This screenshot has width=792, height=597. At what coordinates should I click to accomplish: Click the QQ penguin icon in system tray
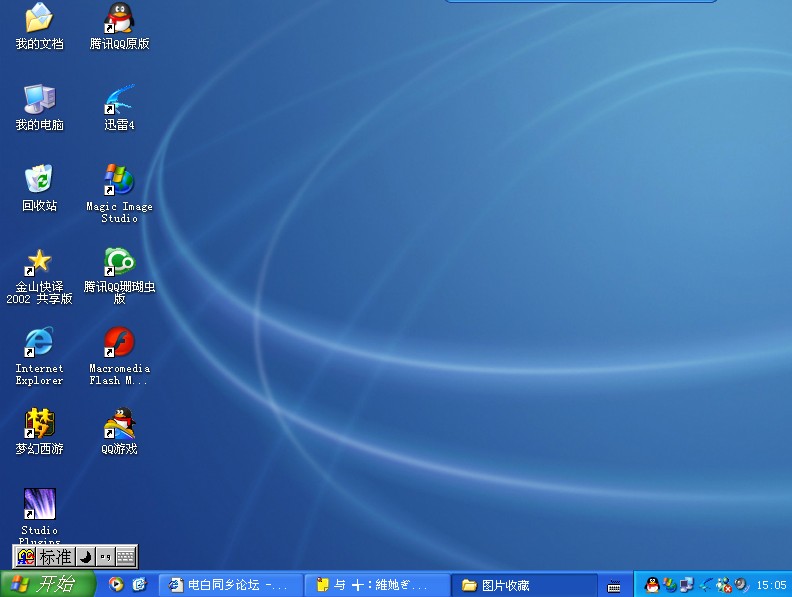click(x=652, y=585)
